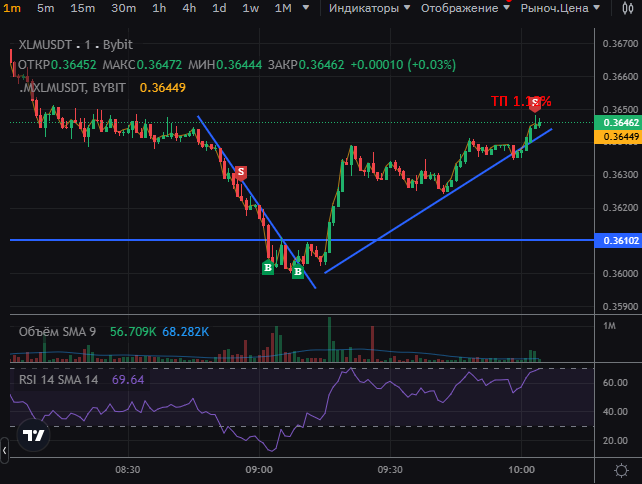642x484 pixels.
Task: Select the 1m timeframe
Action: 11,8
